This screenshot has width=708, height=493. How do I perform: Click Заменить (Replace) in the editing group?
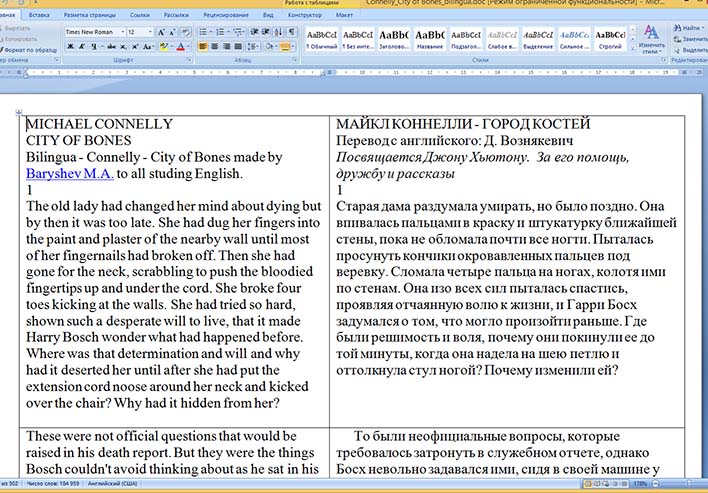click(690, 39)
